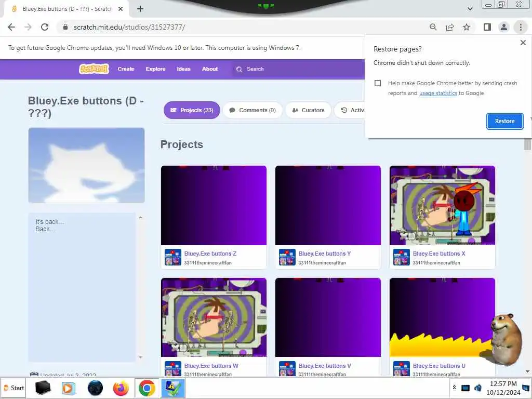Open the Chrome three-dot menu
Screen dimensions: 532x399
pyautogui.click(x=521, y=27)
